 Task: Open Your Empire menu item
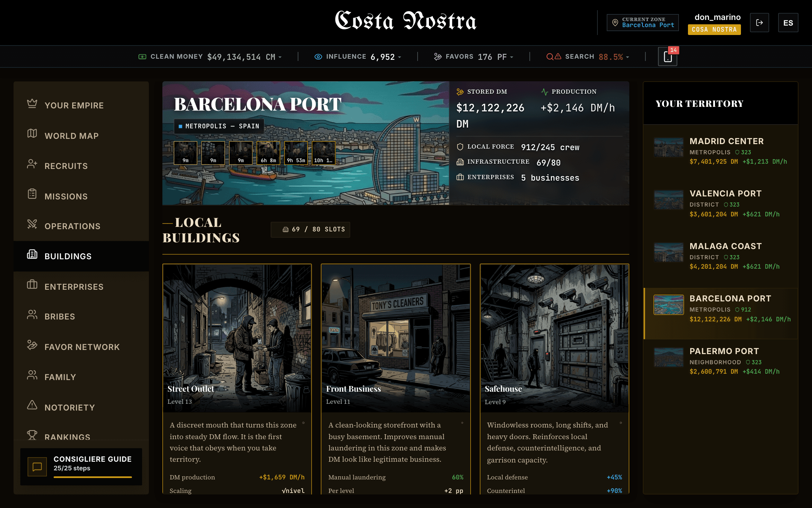pos(81,105)
